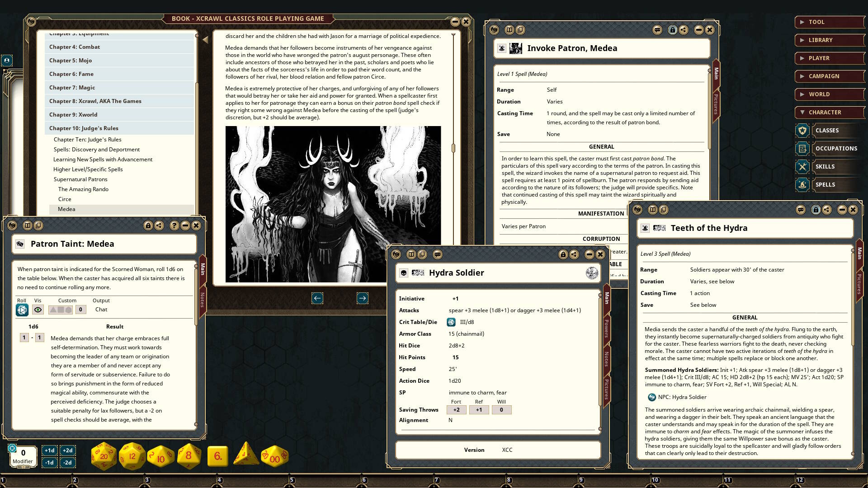Open the SKILLS sidebar icon

[x=802, y=166]
